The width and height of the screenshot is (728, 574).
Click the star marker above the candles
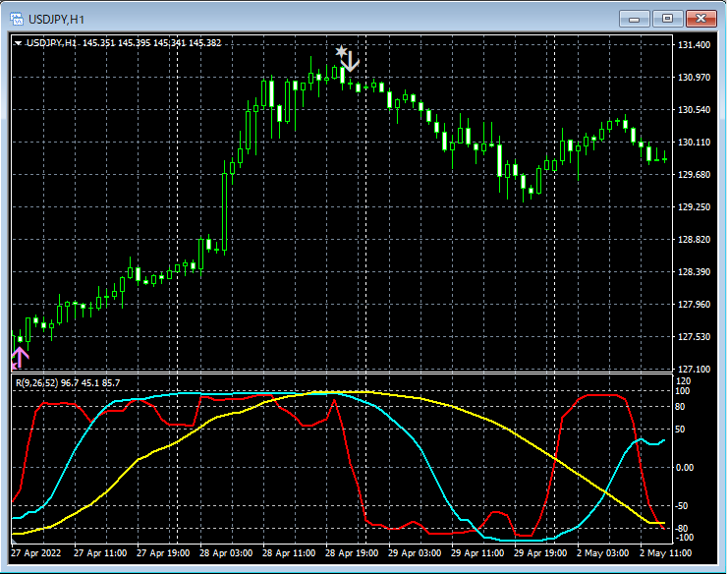340,51
